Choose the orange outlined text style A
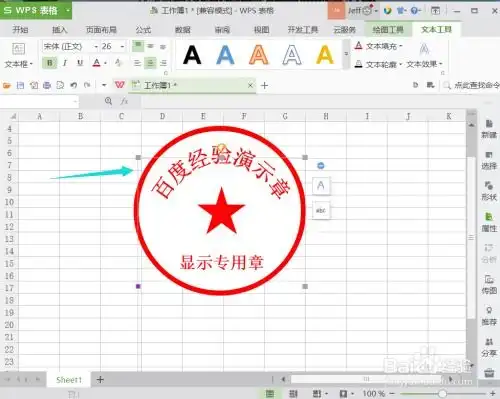The height and width of the screenshot is (399, 500). click(259, 55)
